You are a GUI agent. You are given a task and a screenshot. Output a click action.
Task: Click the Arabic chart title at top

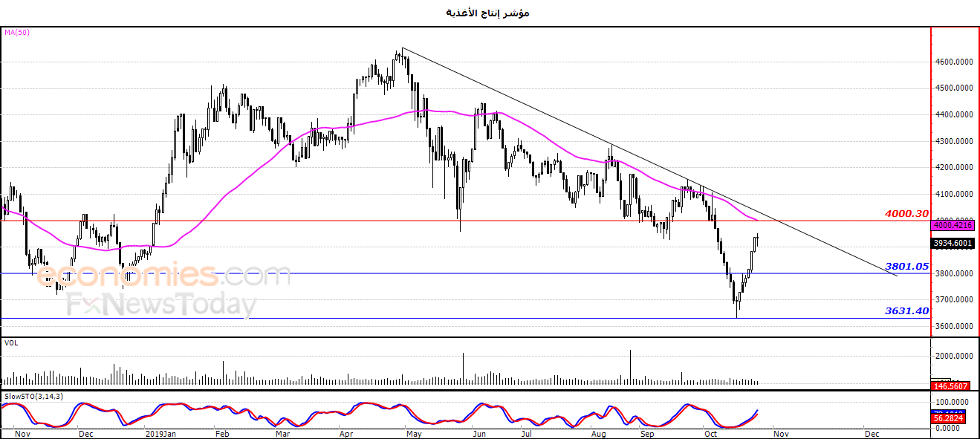tap(487, 13)
